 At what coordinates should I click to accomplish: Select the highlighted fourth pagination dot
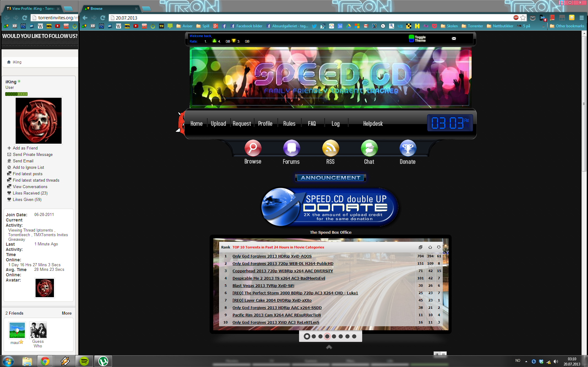click(x=327, y=336)
